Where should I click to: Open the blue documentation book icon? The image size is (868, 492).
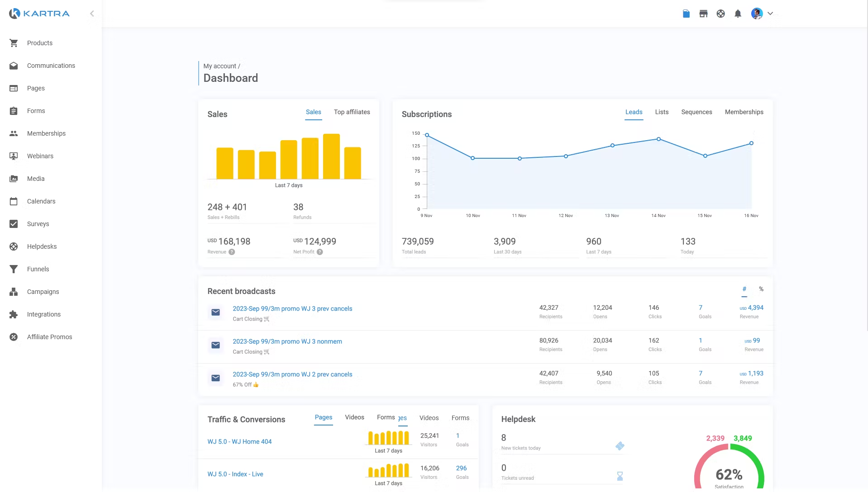coord(686,14)
